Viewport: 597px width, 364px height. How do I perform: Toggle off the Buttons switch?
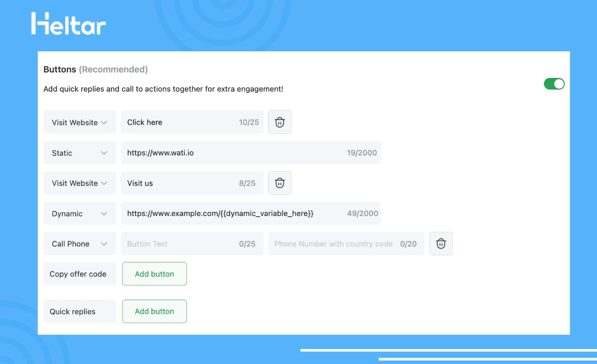pos(554,84)
